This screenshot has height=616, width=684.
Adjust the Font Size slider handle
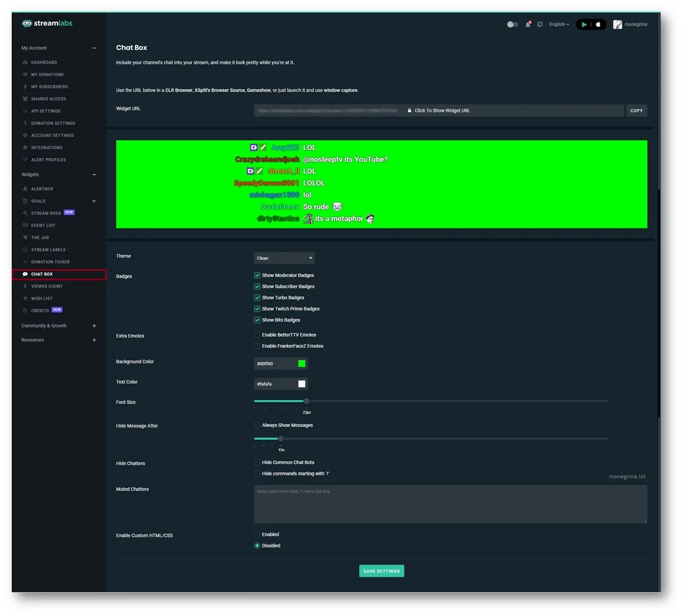[x=306, y=401]
